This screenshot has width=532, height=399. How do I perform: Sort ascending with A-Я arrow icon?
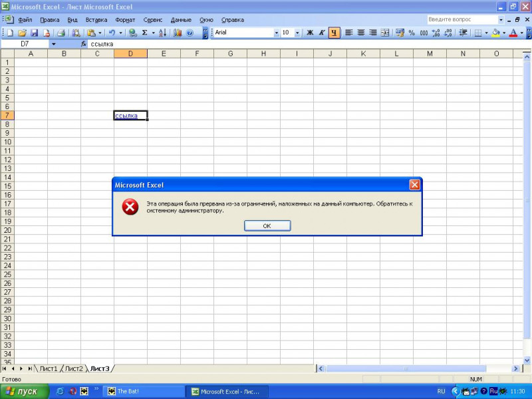tap(162, 33)
